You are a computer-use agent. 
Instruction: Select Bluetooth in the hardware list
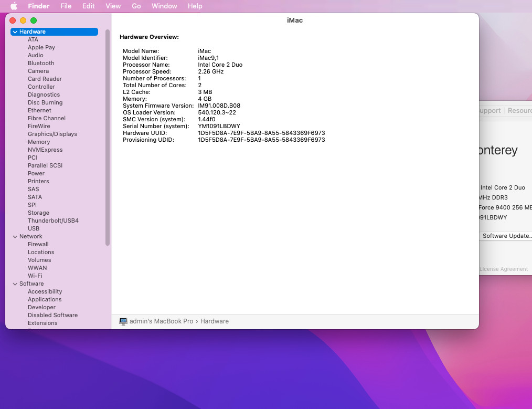[41, 63]
